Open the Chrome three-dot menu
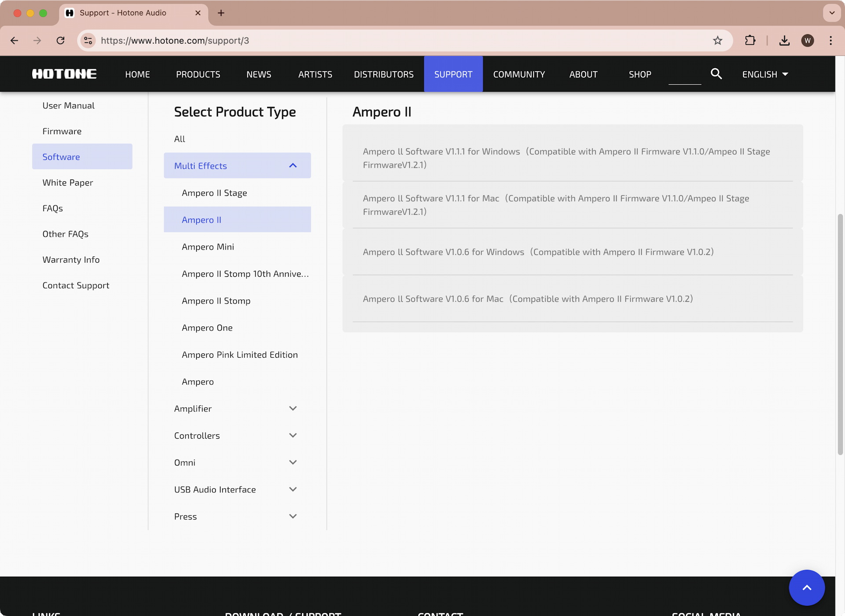The height and width of the screenshot is (616, 845). coord(831,40)
